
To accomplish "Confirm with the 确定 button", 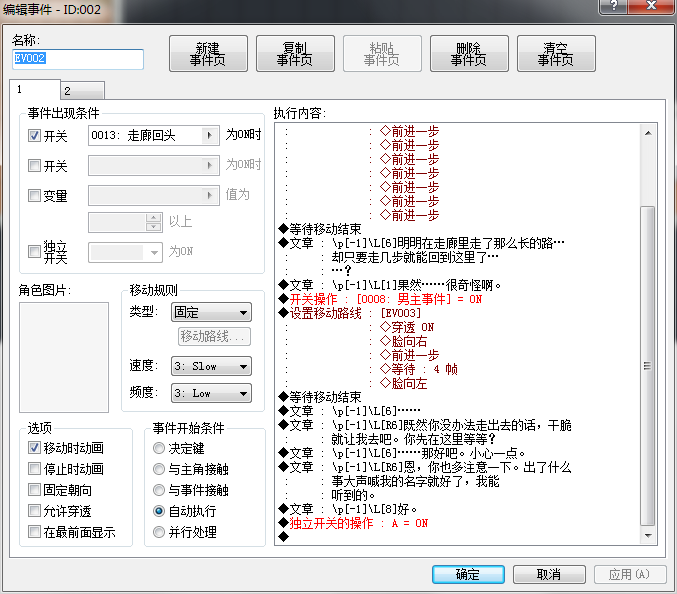I will [x=468, y=574].
